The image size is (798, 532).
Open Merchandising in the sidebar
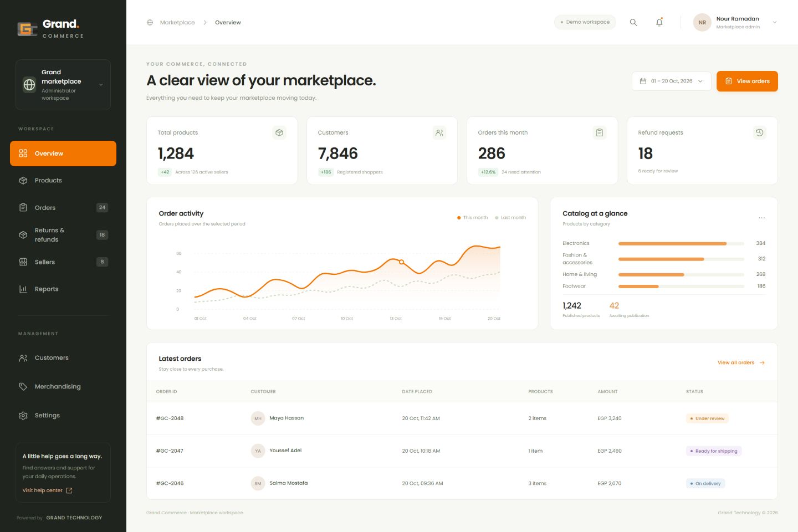[63, 387]
